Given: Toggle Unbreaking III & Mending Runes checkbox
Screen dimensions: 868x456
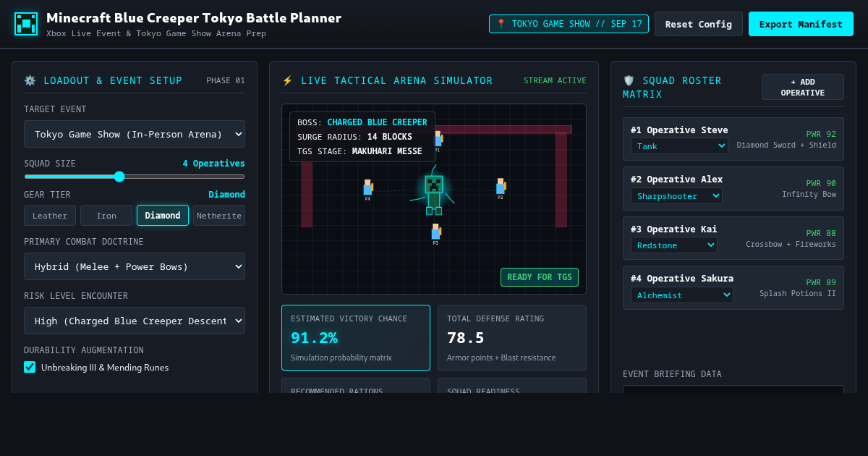Looking at the screenshot, I should coord(30,367).
